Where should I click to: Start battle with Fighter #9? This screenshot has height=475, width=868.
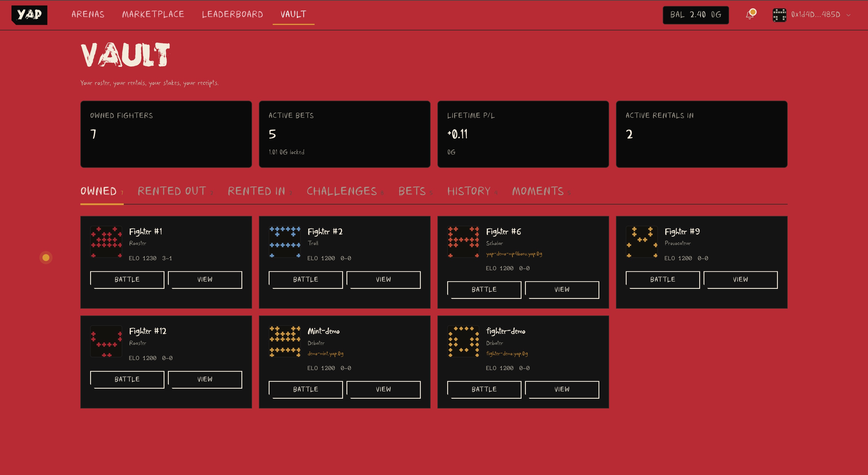[x=663, y=280]
